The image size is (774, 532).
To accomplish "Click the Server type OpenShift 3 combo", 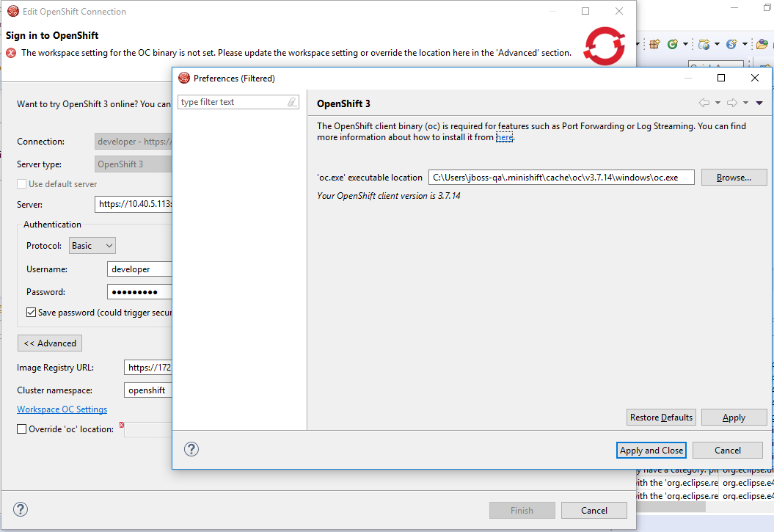I will point(133,164).
